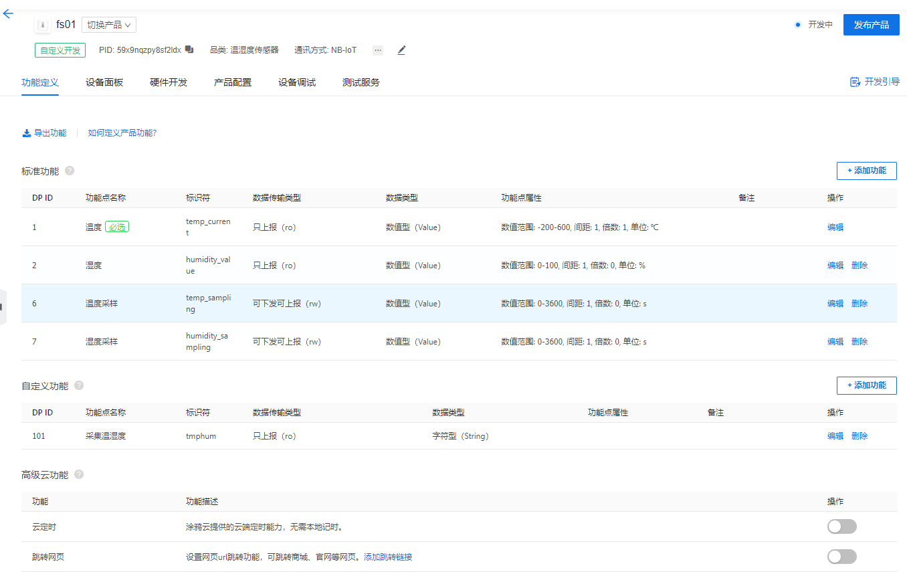Open the more options ellipsis icon

pyautogui.click(x=378, y=50)
